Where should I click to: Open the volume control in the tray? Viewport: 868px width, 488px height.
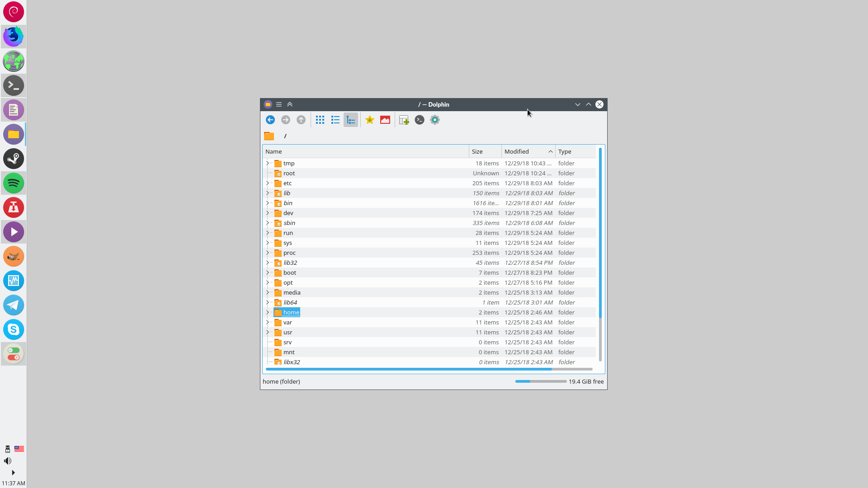[x=8, y=461]
